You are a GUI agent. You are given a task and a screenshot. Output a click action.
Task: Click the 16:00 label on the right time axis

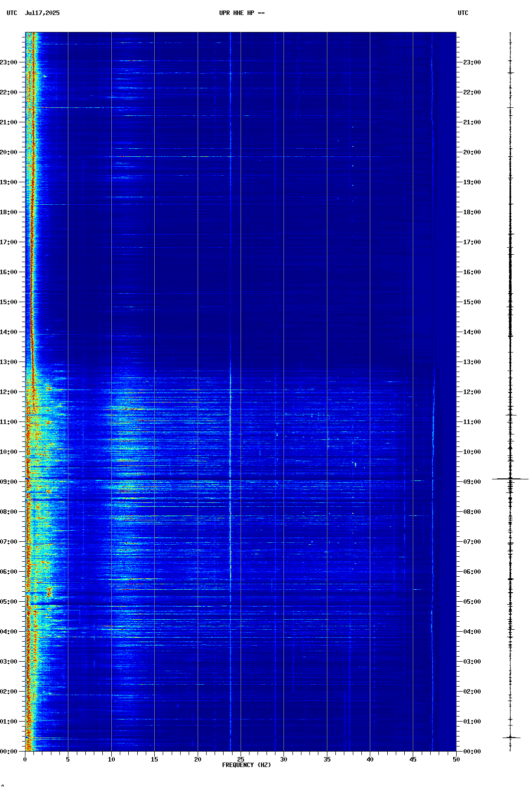tap(472, 272)
